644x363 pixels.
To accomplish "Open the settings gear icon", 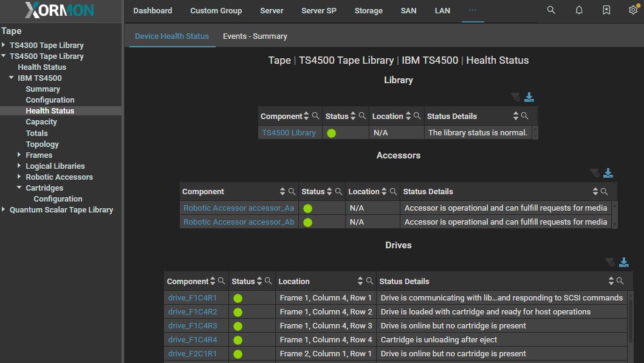I will click(633, 10).
